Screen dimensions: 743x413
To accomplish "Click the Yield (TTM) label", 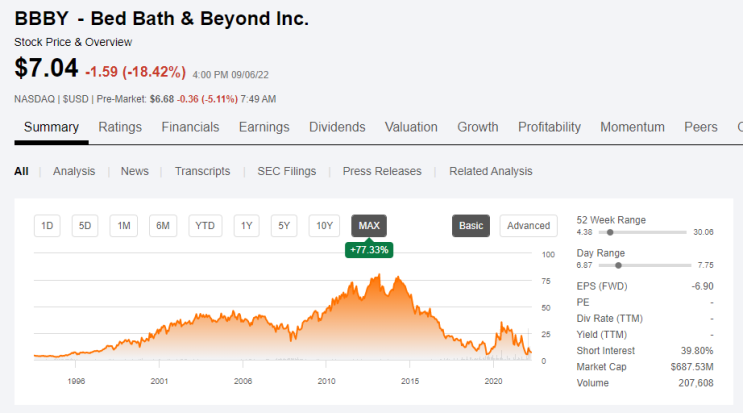I will coord(602,335).
